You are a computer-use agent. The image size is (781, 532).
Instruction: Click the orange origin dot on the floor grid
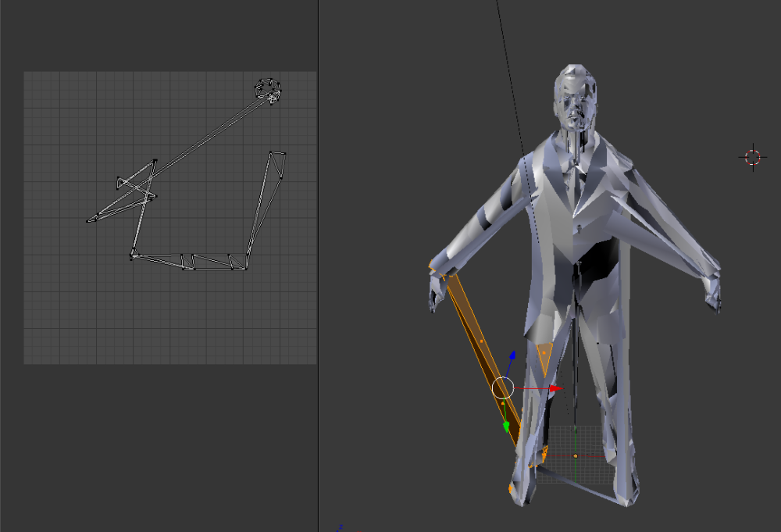(x=576, y=455)
